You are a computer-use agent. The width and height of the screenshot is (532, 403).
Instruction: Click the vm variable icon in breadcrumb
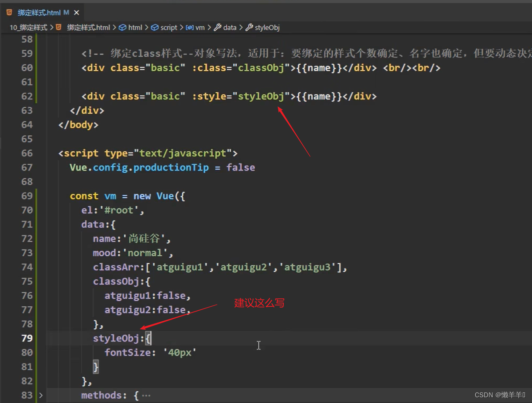189,27
